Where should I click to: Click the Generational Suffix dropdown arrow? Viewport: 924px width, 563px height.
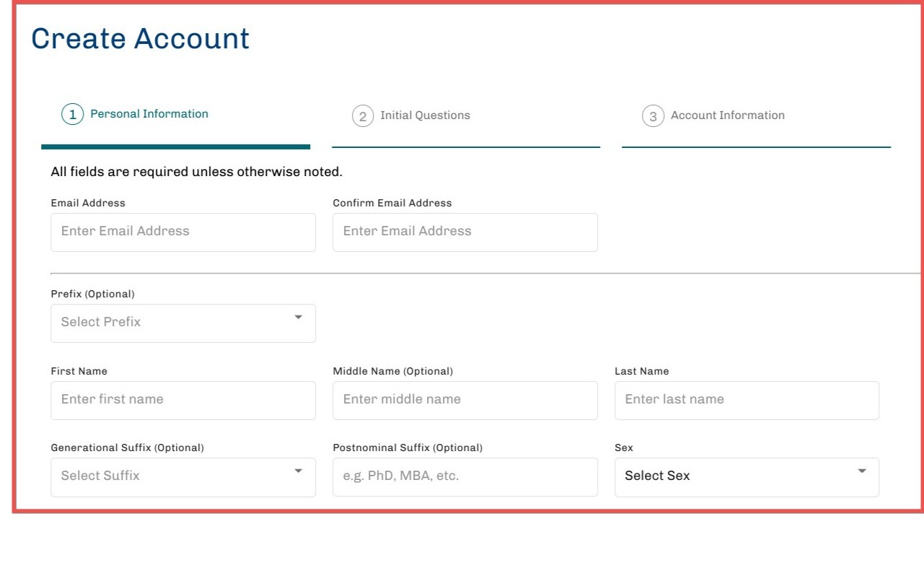(x=299, y=471)
